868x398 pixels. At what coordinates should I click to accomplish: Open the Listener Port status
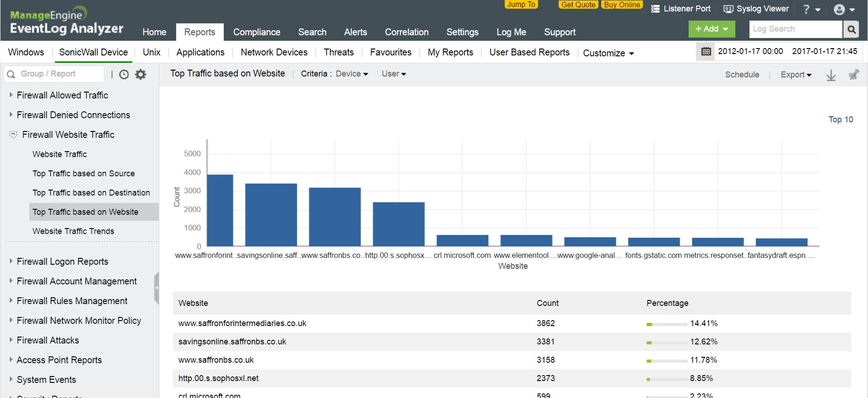[x=680, y=9]
